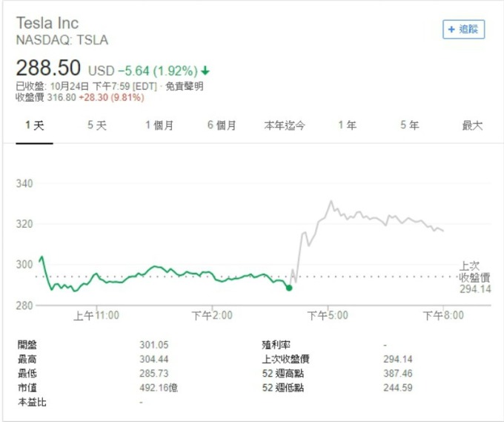Click the 追蹤 follow button
Viewport: 504px width, 422px height.
point(463,30)
